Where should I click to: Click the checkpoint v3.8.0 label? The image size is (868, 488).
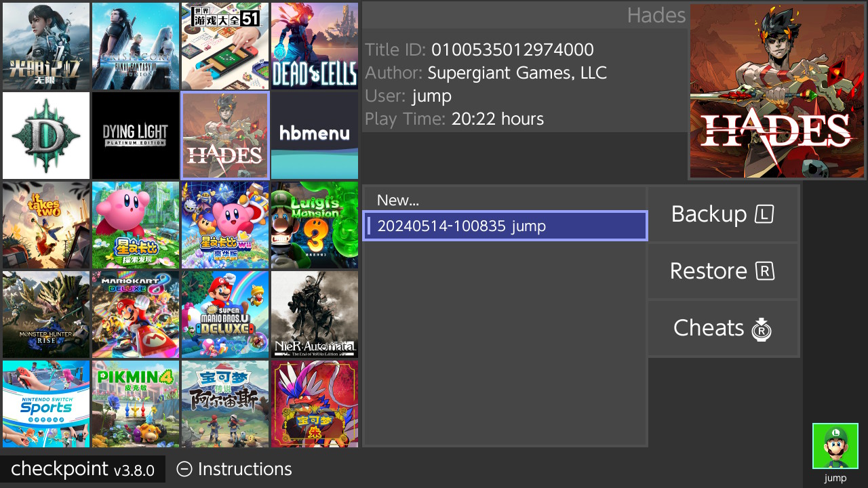click(x=83, y=469)
